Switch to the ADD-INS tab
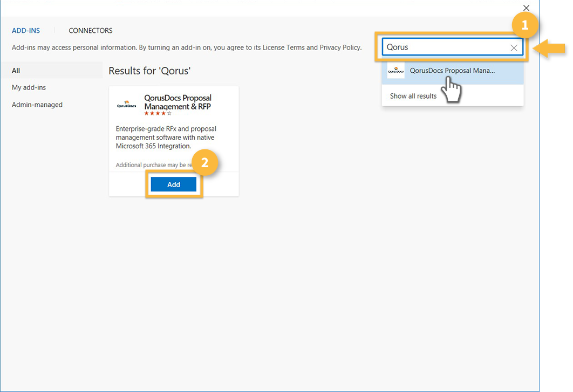The width and height of the screenshot is (573, 392). (26, 31)
